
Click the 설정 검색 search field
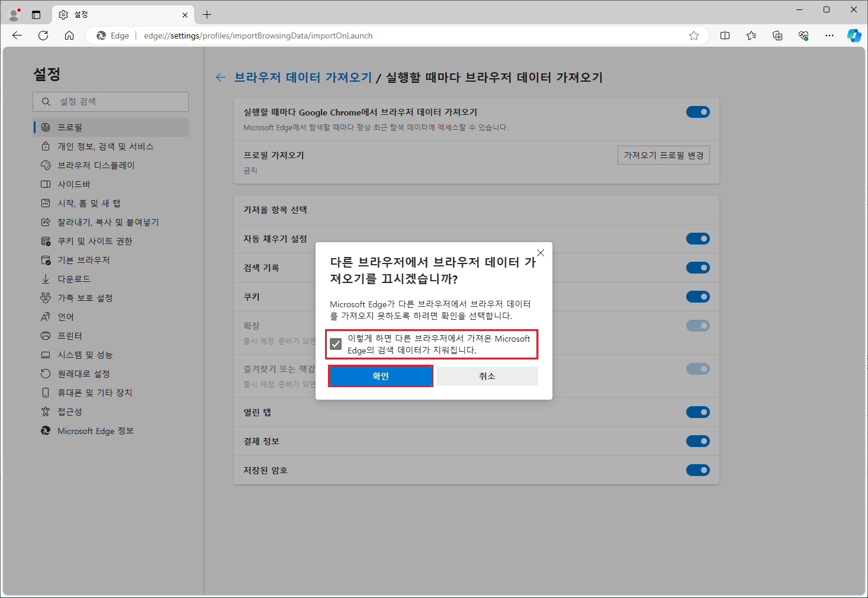coord(111,102)
